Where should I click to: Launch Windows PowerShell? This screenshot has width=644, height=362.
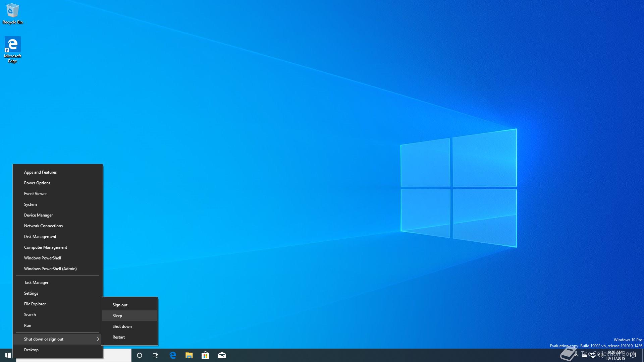[x=58, y=258]
